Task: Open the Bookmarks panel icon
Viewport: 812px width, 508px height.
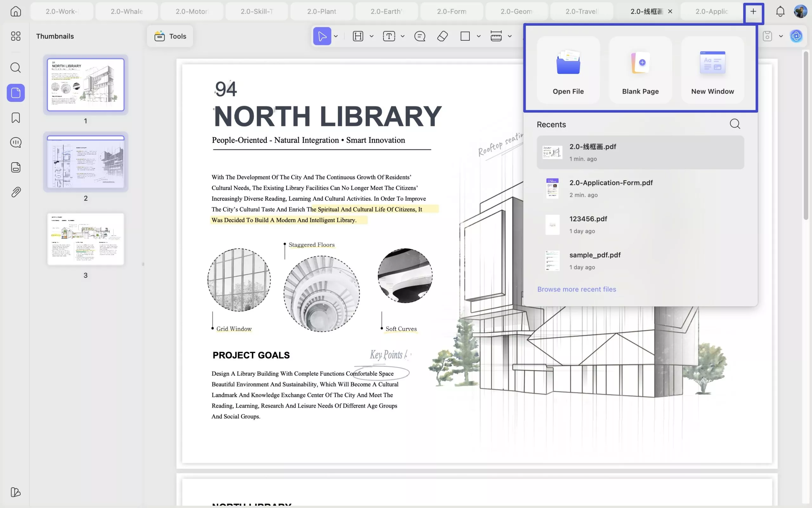Action: click(16, 117)
